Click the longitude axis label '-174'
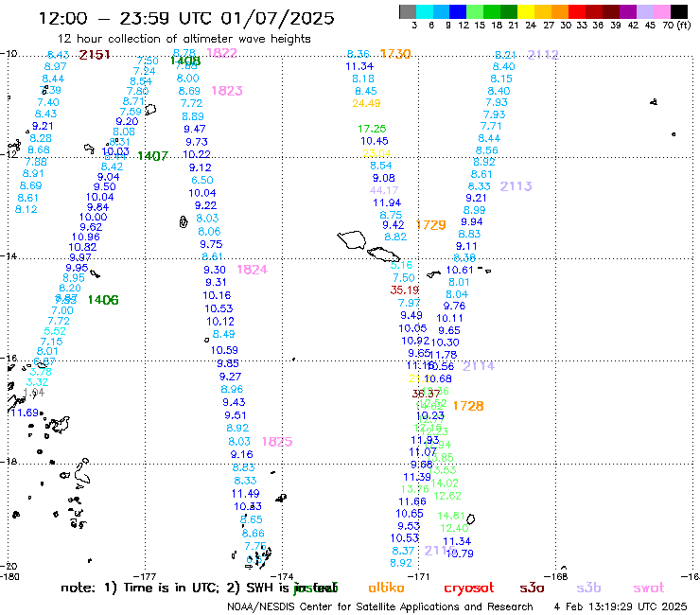The image size is (700, 615). 283,576
